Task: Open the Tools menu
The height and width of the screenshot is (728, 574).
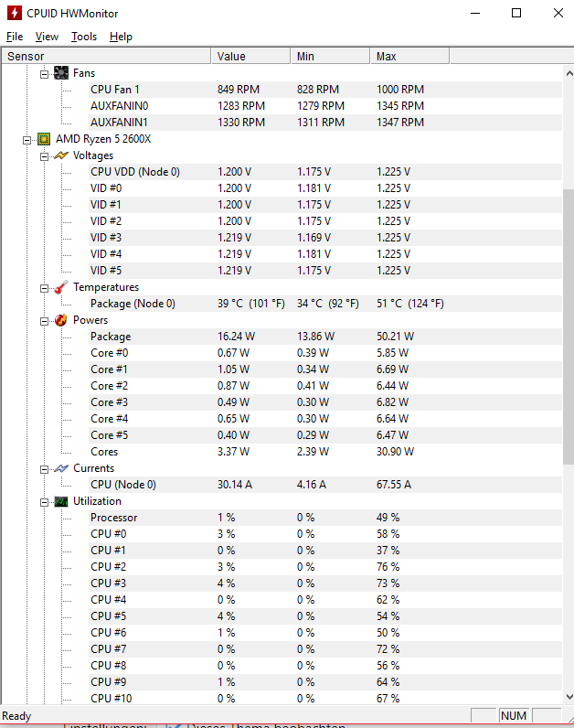Action: pyautogui.click(x=84, y=37)
